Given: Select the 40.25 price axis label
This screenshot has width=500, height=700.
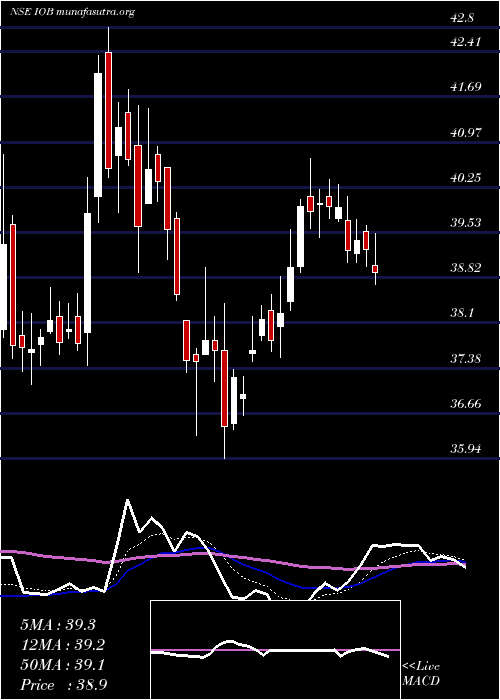Looking at the screenshot, I should (x=466, y=177).
